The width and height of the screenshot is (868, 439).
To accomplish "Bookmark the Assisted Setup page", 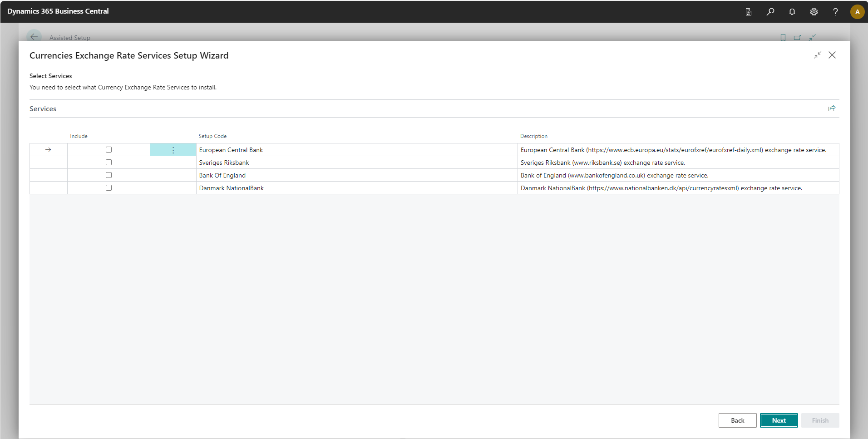I will 783,37.
